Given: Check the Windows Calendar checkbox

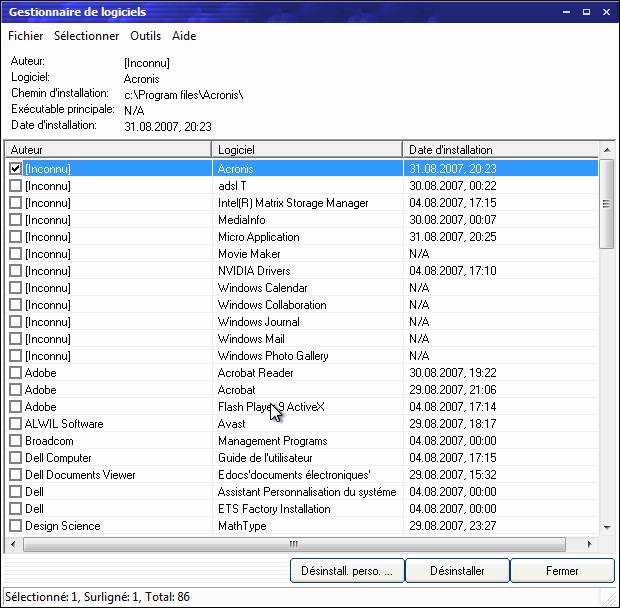Looking at the screenshot, I should tap(15, 288).
